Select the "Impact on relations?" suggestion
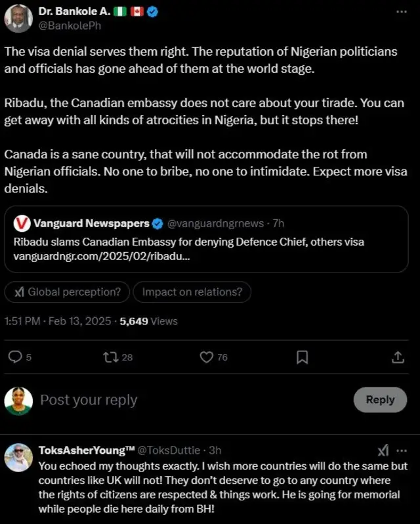 pyautogui.click(x=192, y=292)
